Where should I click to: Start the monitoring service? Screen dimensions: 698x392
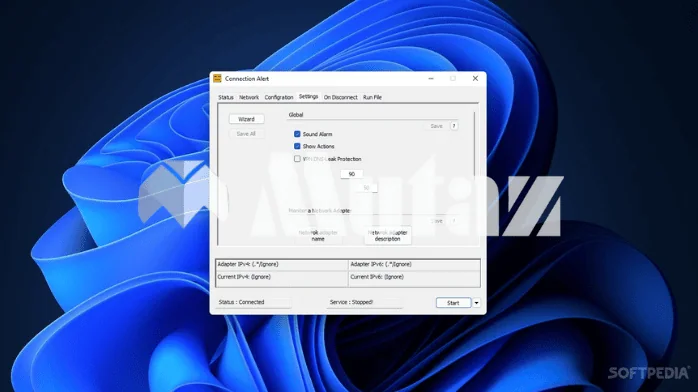[x=453, y=303]
